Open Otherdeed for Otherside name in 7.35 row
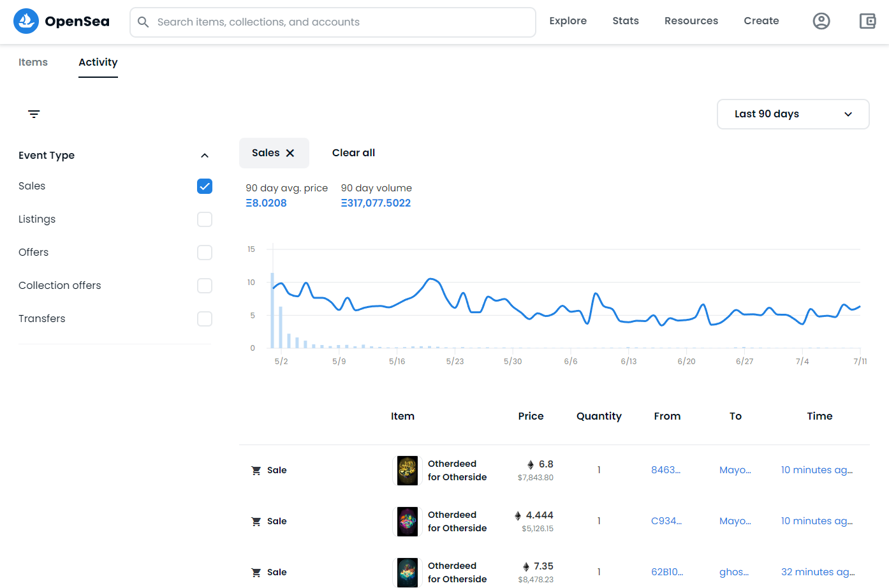The image size is (889, 588). point(457,573)
